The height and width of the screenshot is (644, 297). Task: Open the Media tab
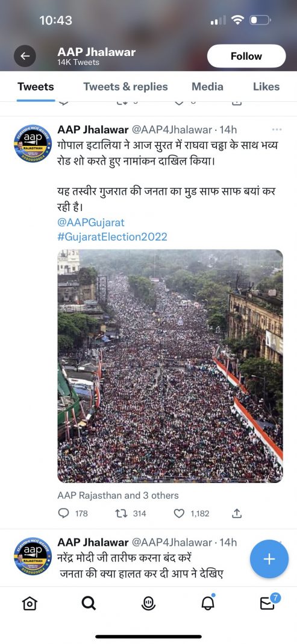[208, 87]
